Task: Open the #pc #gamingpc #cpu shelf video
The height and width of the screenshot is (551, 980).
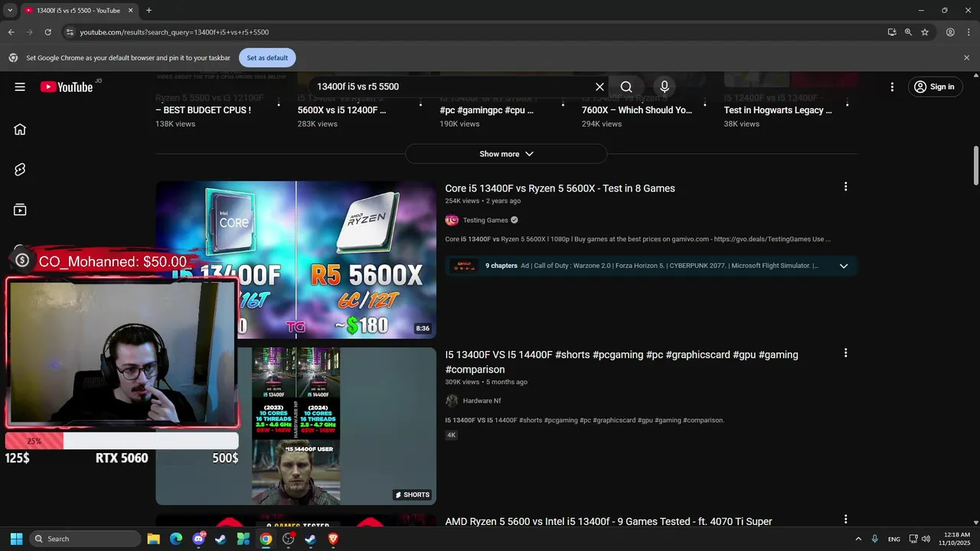Action: 487,110
